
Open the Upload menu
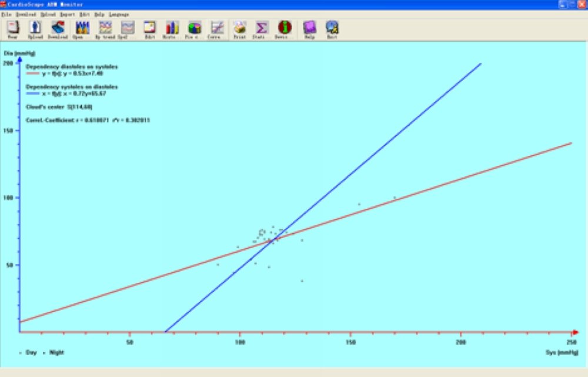click(x=48, y=14)
